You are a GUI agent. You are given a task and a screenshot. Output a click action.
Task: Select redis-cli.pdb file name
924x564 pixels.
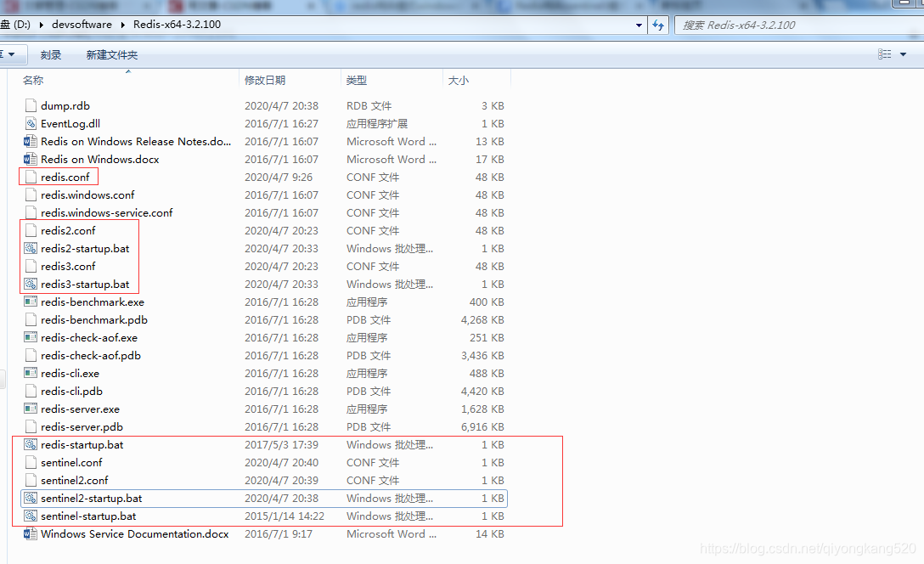click(x=71, y=392)
